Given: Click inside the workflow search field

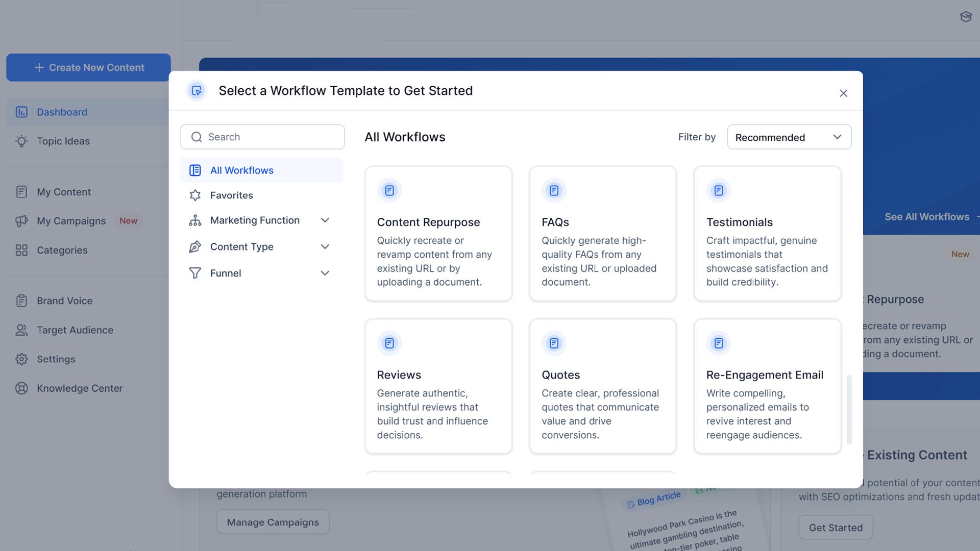Looking at the screenshot, I should tap(262, 136).
